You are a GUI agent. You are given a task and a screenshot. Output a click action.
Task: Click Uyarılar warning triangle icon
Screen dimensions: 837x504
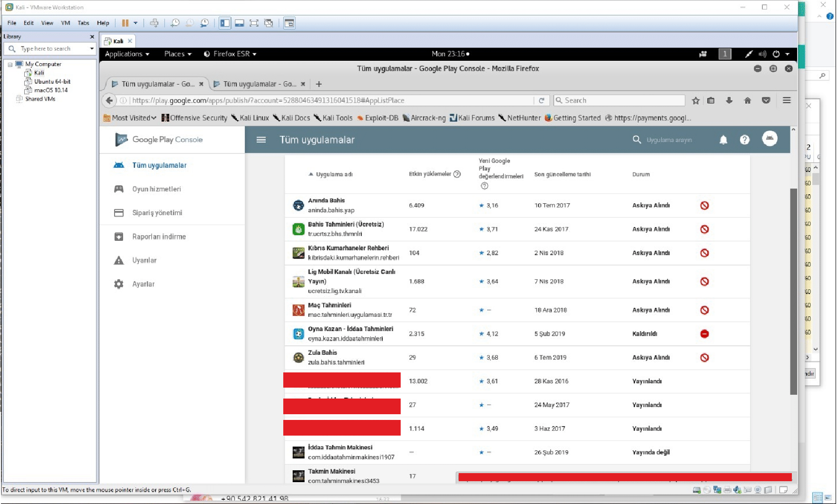coord(119,260)
